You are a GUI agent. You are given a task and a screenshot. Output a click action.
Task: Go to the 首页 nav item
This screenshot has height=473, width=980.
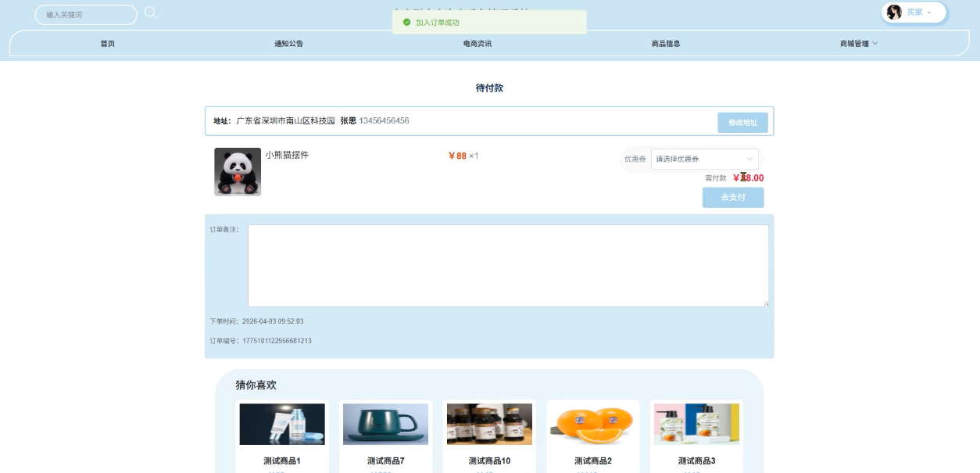coord(108,44)
